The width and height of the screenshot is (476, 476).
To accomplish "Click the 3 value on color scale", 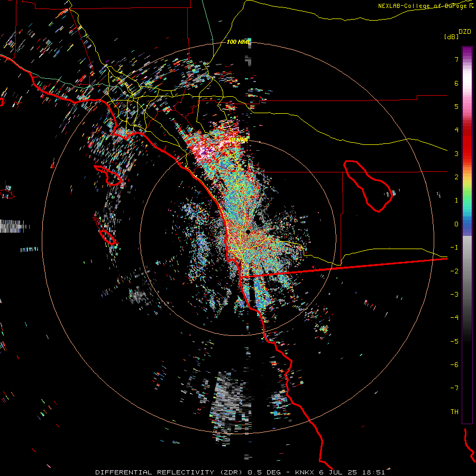I will pyautogui.click(x=456, y=153).
